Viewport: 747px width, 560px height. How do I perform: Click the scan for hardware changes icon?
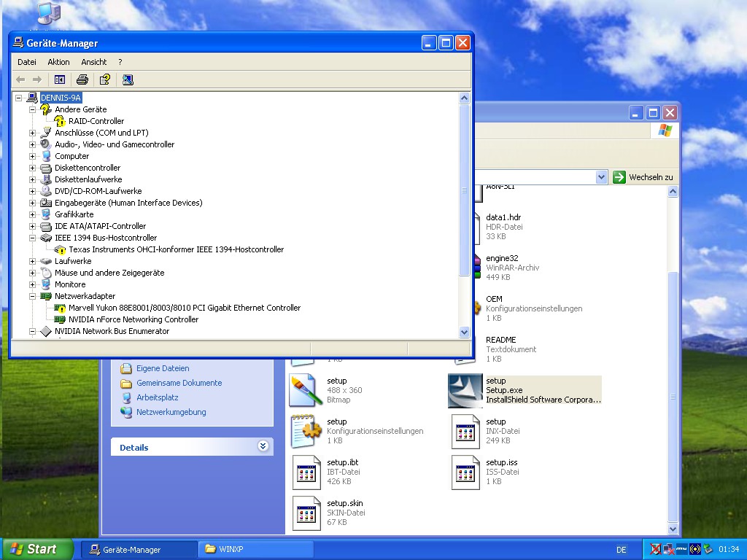coord(127,79)
